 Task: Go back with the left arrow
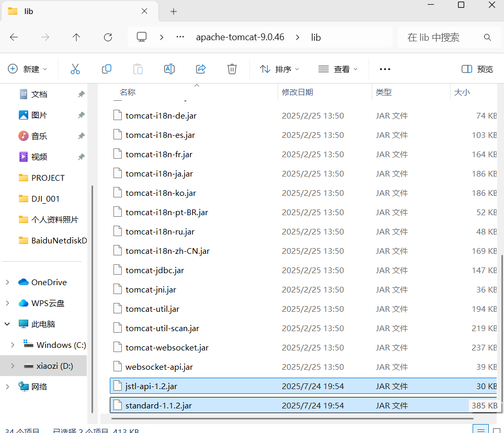14,38
